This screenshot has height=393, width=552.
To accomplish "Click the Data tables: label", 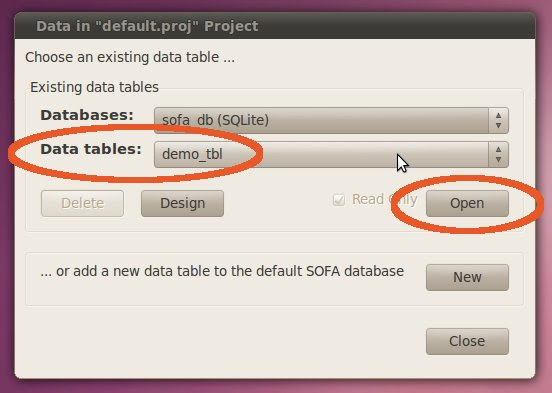I will pyautogui.click(x=91, y=149).
